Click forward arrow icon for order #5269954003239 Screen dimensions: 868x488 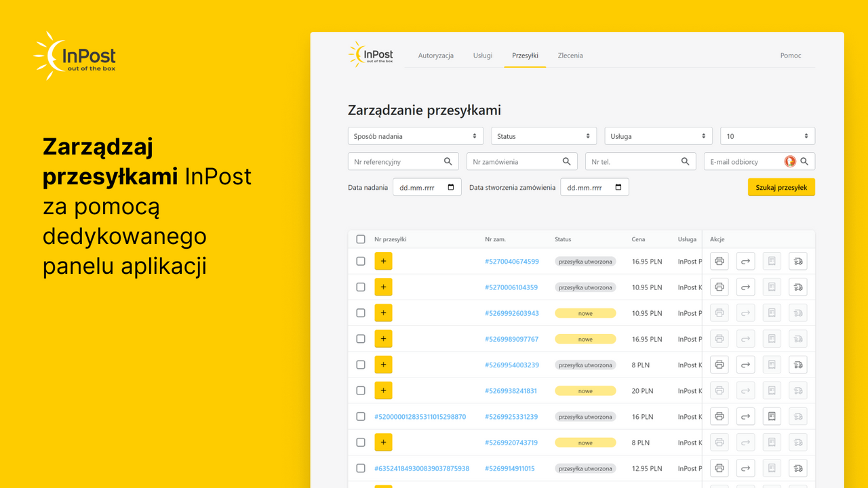[746, 365]
